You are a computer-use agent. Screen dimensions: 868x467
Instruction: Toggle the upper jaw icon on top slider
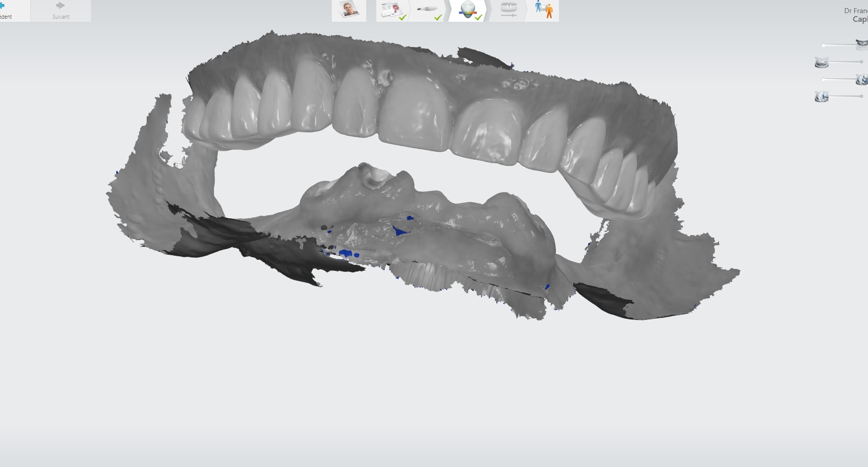pos(861,44)
